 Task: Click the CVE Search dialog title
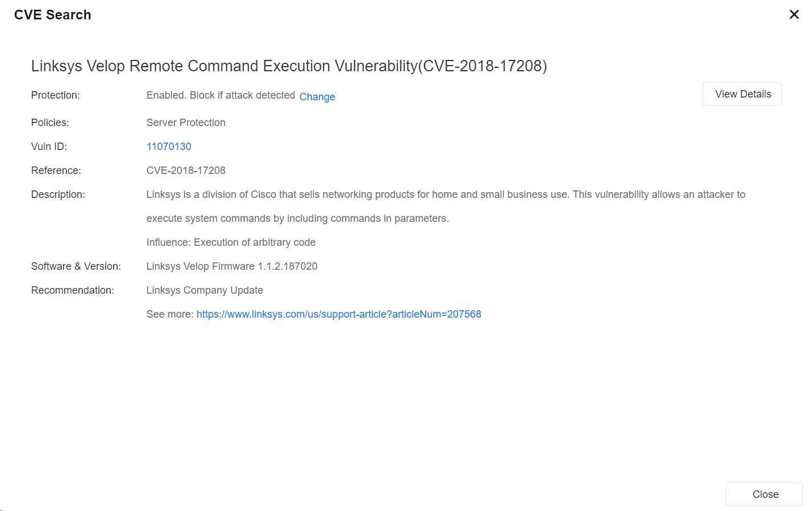point(52,15)
